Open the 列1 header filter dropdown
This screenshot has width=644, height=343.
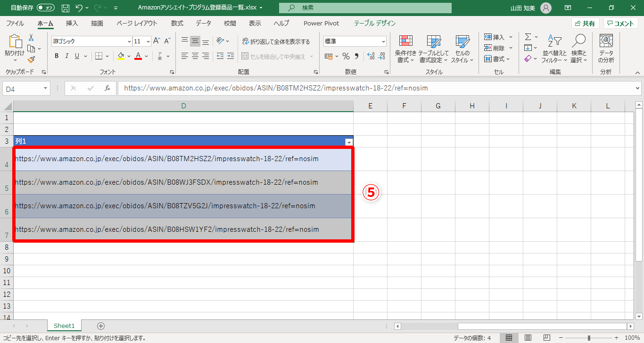coord(349,142)
